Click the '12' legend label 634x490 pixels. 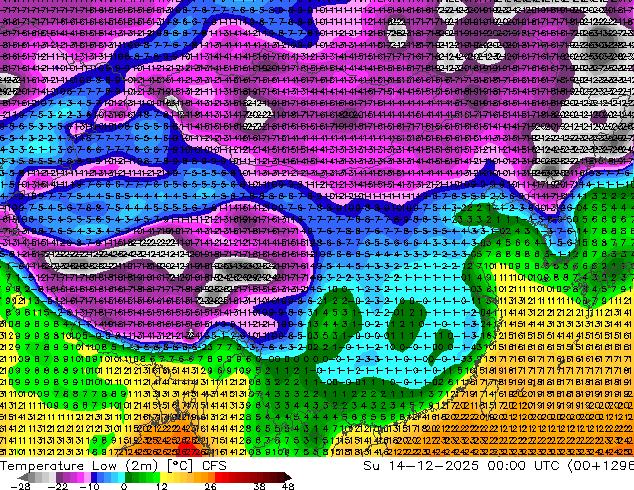coord(162,486)
